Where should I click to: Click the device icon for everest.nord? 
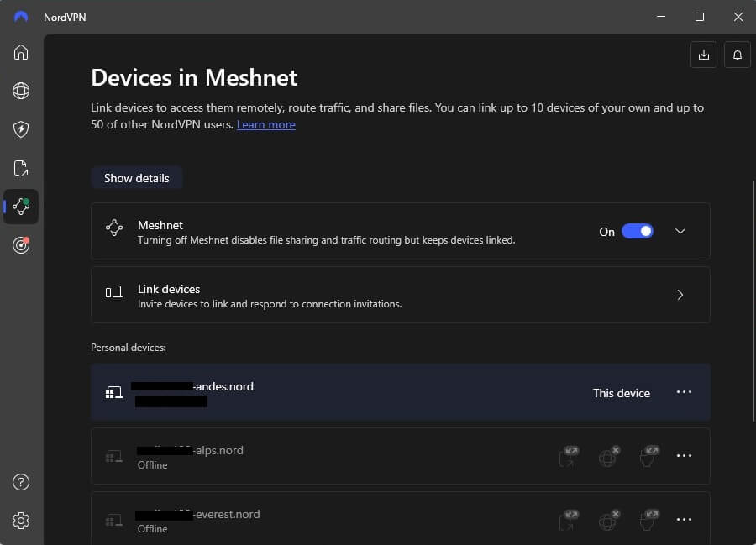[x=113, y=520]
